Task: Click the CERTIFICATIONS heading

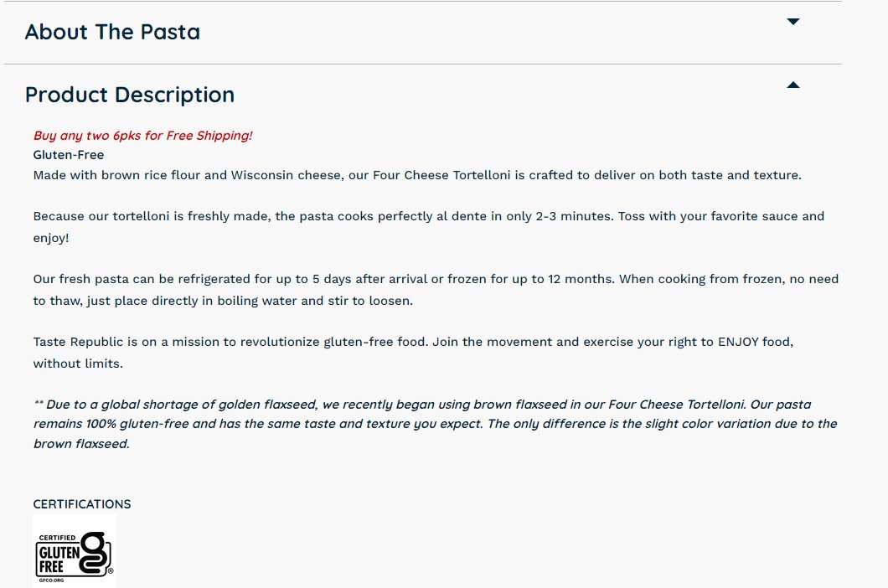Action: point(82,504)
